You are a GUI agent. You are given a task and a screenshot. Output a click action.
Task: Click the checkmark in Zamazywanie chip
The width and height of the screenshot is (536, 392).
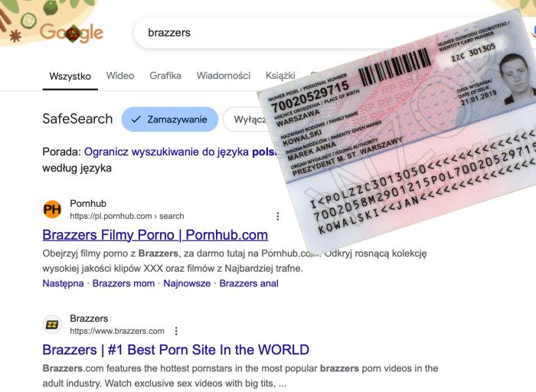pos(136,119)
